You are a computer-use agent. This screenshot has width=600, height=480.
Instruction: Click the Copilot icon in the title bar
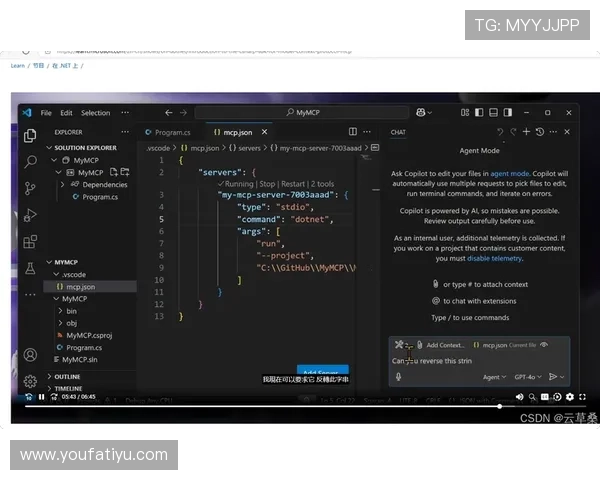(x=421, y=113)
